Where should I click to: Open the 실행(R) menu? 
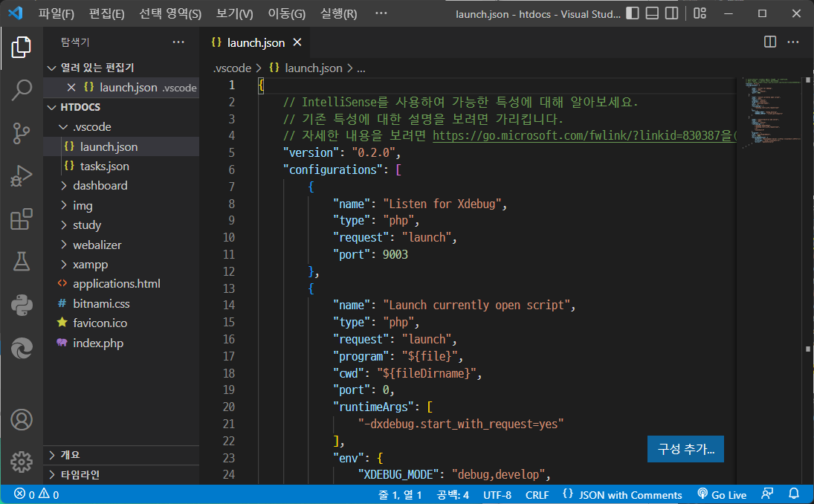[338, 13]
